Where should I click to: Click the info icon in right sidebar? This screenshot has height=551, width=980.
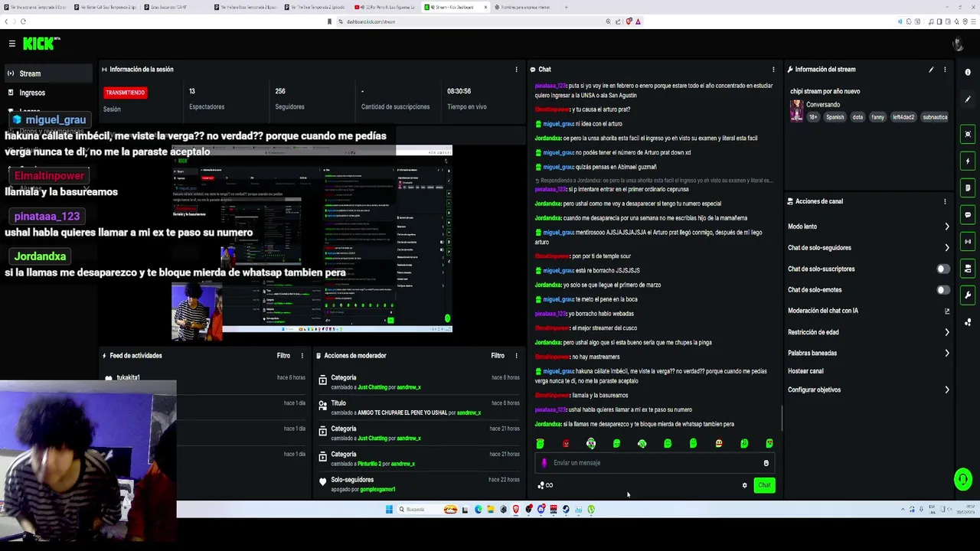[968, 73]
